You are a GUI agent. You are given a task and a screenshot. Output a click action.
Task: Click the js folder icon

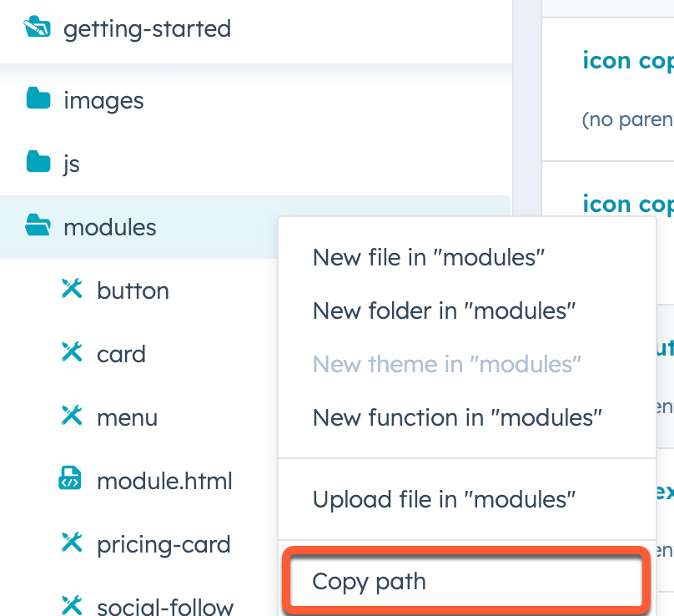[x=38, y=161]
